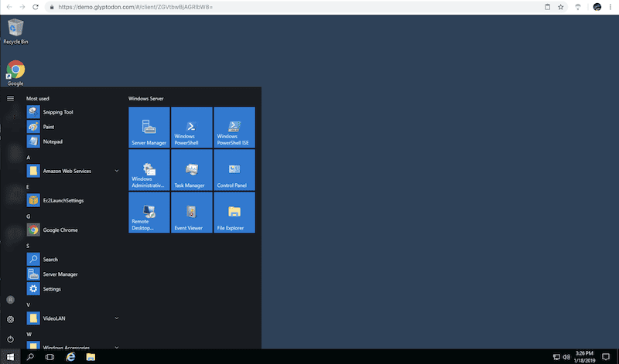Open Snipping Tool from Most used
The height and width of the screenshot is (364, 619).
73,112
